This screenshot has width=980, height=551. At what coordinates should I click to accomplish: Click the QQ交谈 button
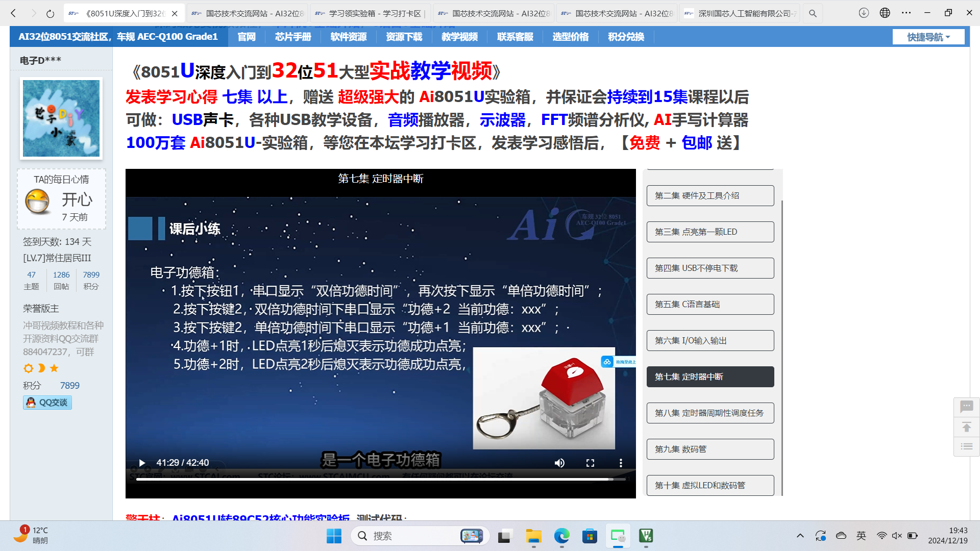[47, 403]
